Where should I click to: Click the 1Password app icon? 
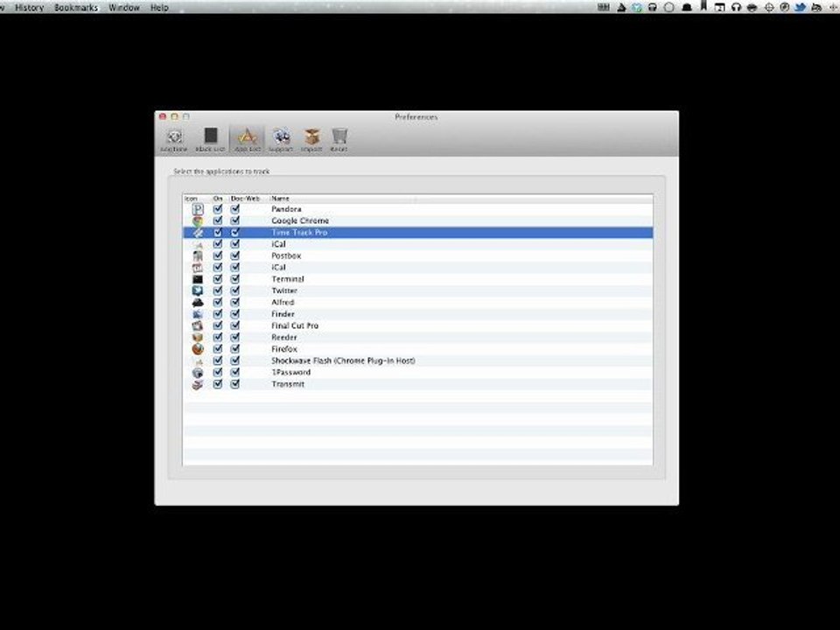pyautogui.click(x=198, y=373)
